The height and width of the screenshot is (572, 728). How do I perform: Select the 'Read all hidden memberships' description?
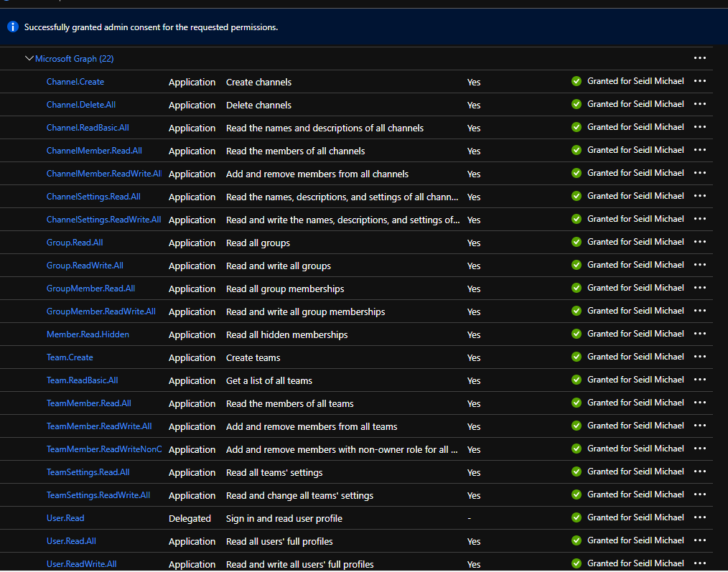[287, 334]
